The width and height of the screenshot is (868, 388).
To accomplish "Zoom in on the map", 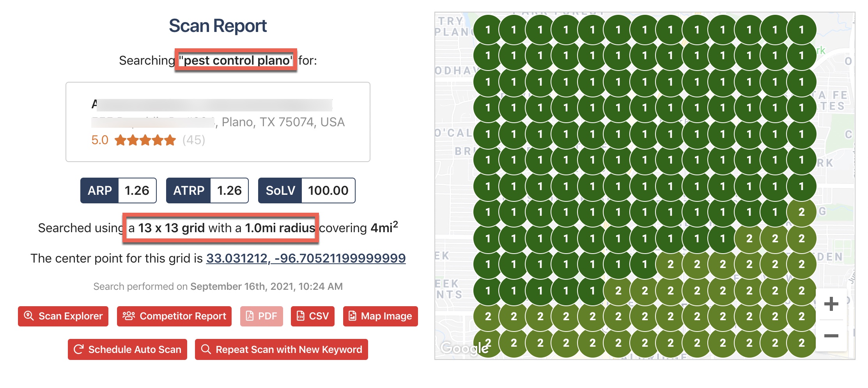I will [831, 304].
